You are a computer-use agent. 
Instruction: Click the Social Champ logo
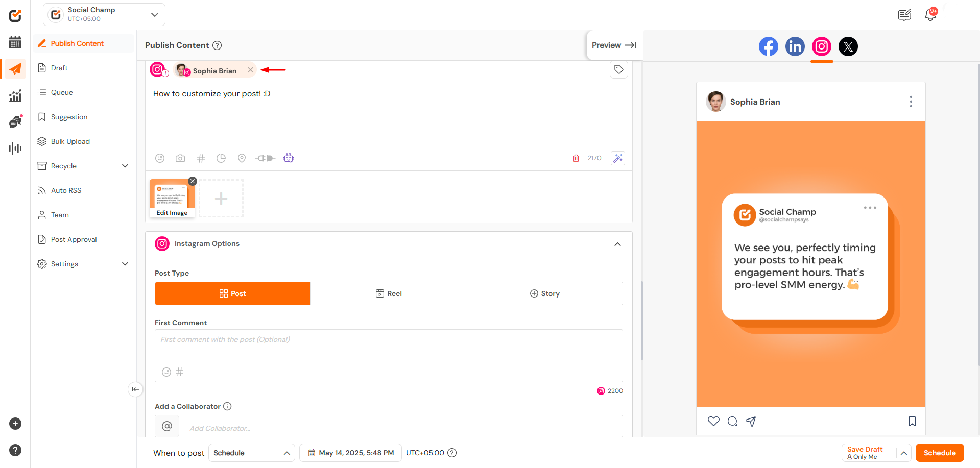click(x=15, y=16)
